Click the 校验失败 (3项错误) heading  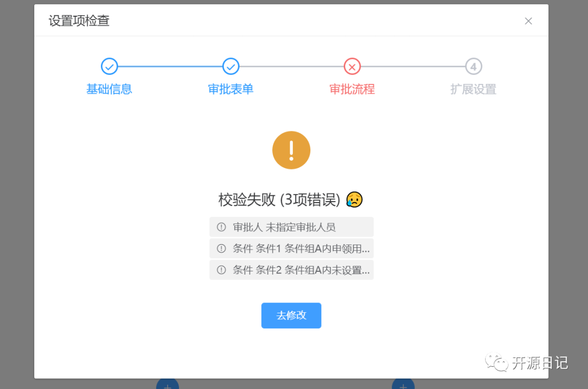pos(279,199)
